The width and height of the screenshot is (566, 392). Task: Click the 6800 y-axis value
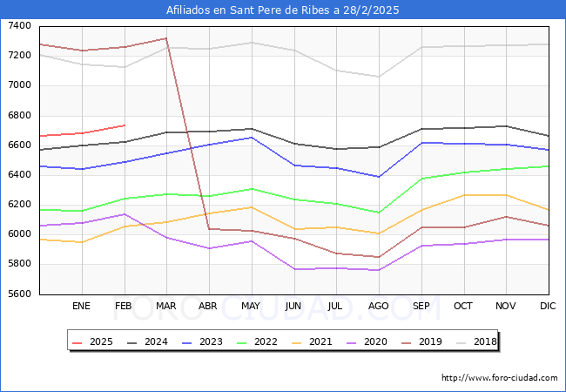coord(19,116)
